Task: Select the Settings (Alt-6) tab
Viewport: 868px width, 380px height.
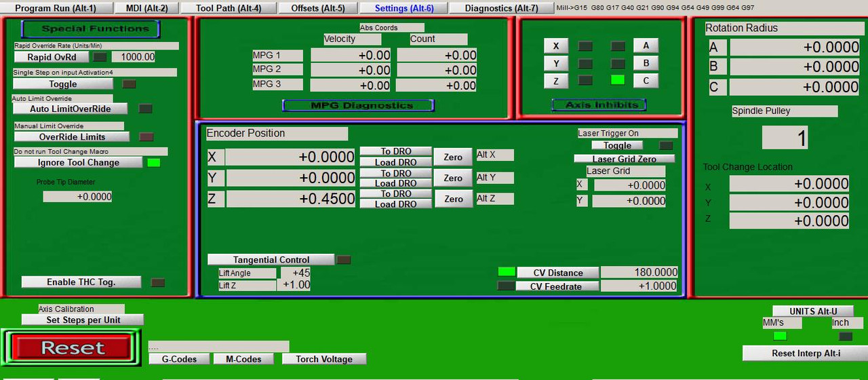Action: (403, 8)
